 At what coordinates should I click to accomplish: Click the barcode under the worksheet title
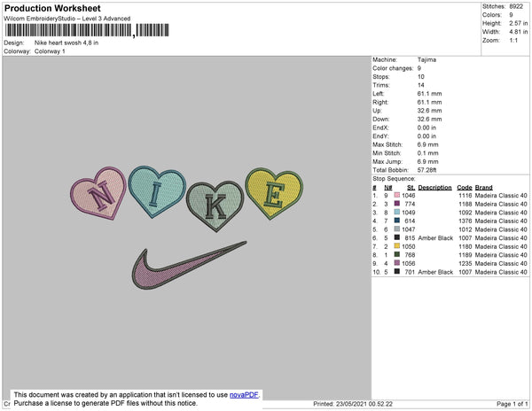pyautogui.click(x=87, y=30)
